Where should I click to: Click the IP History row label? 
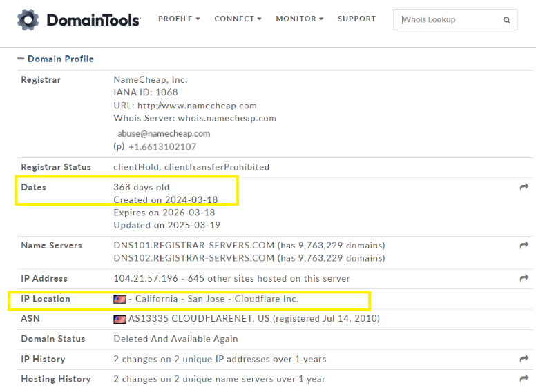click(x=43, y=360)
